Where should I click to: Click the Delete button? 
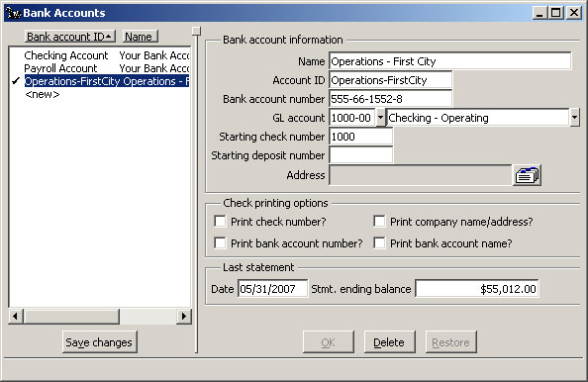[390, 341]
